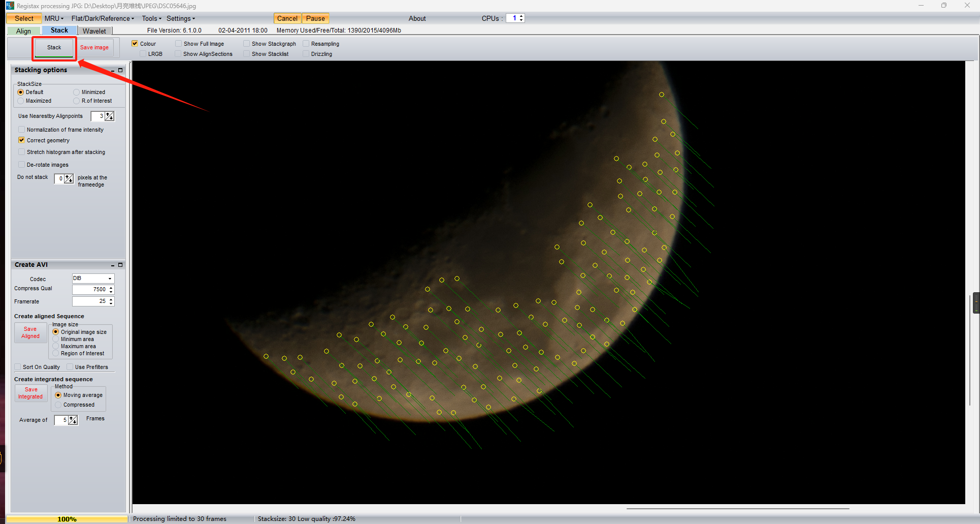The image size is (980, 524).
Task: Select Maximum area image size
Action: tap(56, 346)
